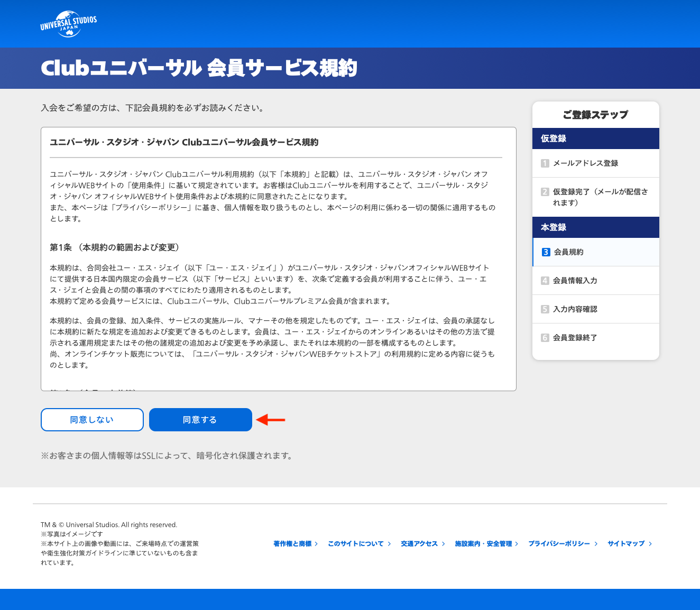Click the 仮登録 section header

pos(596,138)
